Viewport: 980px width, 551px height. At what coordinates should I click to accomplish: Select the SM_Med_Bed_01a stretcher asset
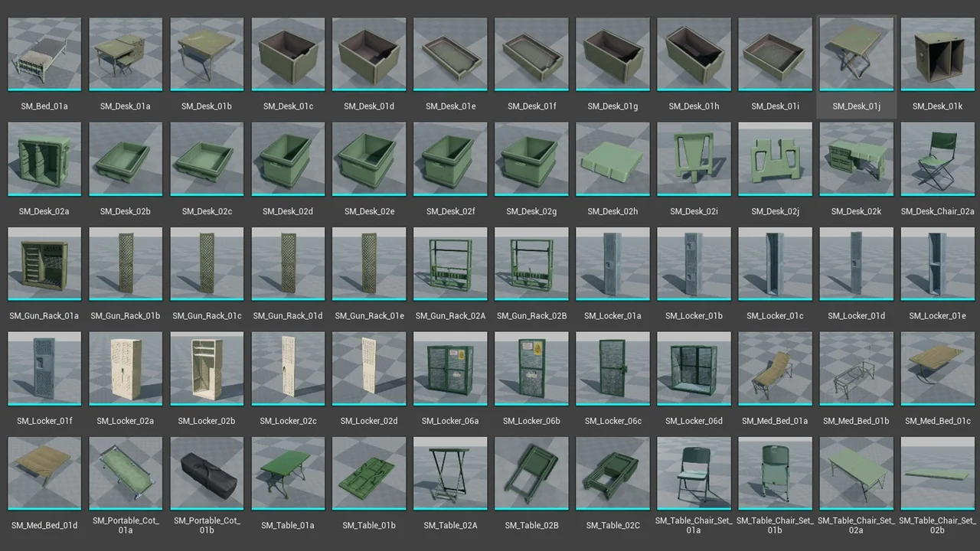(x=775, y=369)
